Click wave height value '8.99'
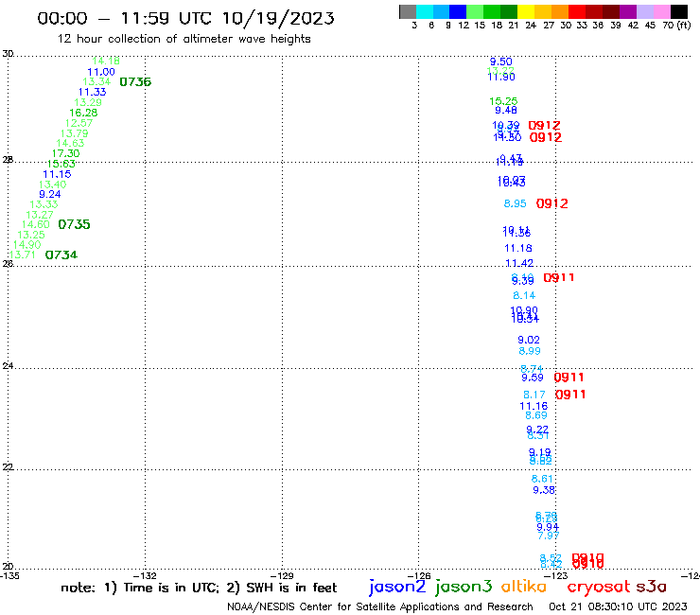Image resolution: width=700 pixels, height=615 pixels. (x=530, y=351)
